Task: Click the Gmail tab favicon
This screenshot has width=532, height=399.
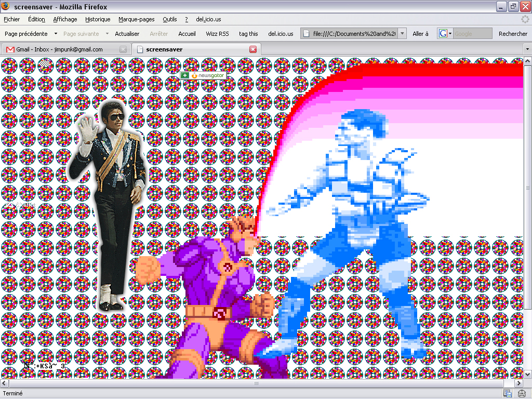Action: pyautogui.click(x=9, y=49)
